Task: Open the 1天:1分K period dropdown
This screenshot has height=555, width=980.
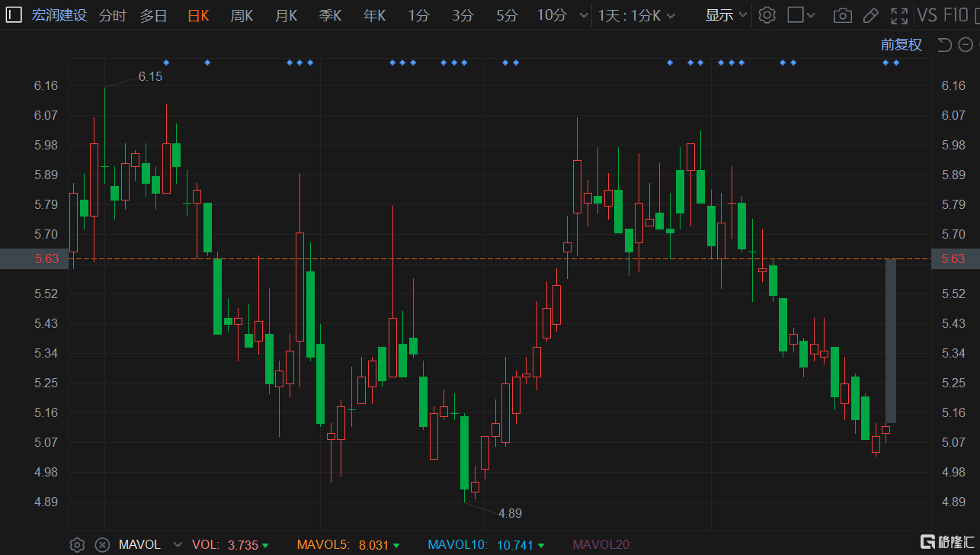Action: (x=636, y=15)
